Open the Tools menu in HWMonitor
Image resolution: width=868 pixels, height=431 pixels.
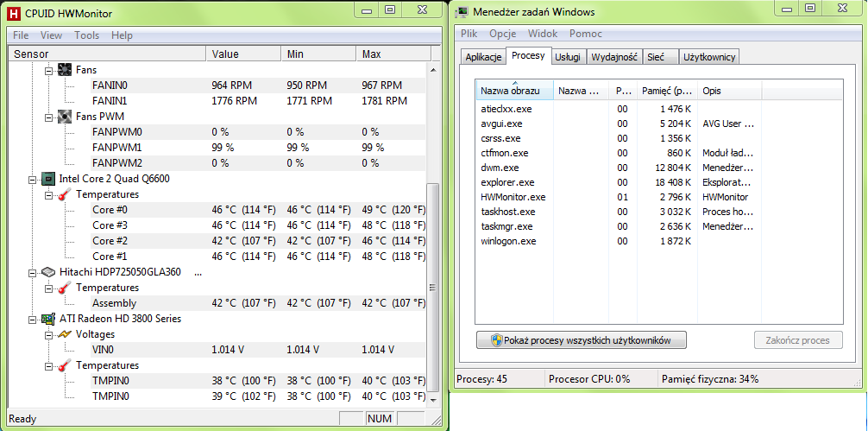coord(87,35)
